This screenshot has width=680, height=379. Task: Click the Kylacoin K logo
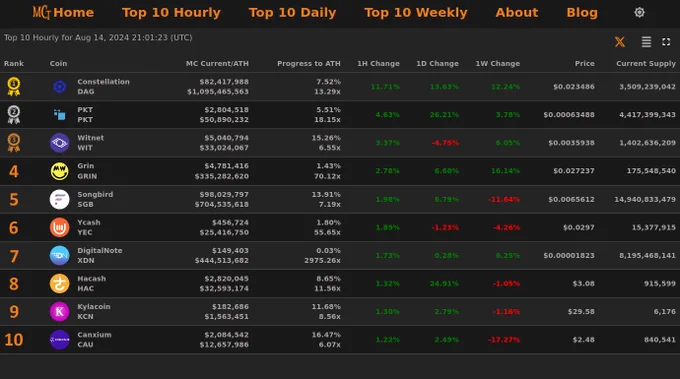(59, 311)
